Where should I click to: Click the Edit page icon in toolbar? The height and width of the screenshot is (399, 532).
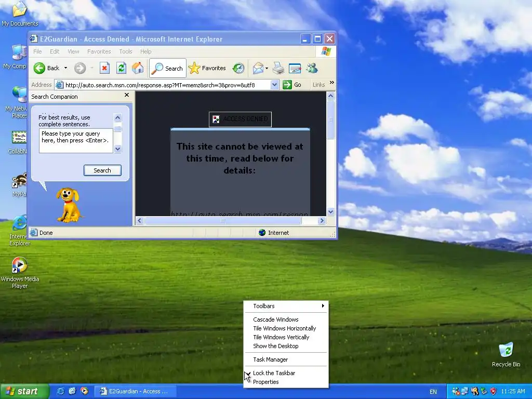tap(295, 68)
